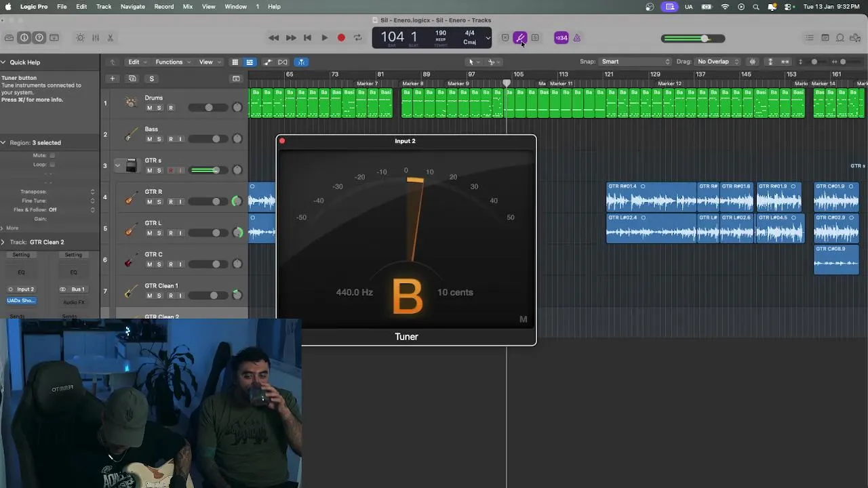Mute the Drums track
Viewport: 868px width, 488px height.
click(x=150, y=108)
